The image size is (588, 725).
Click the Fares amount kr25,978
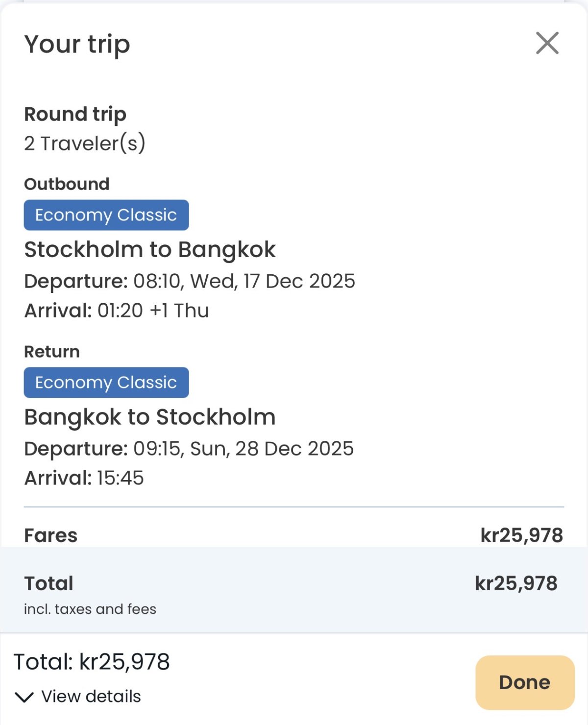point(521,535)
